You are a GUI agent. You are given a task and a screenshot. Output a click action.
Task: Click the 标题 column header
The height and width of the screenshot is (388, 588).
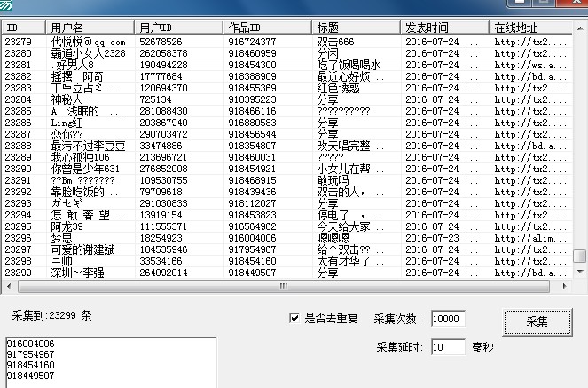357,28
